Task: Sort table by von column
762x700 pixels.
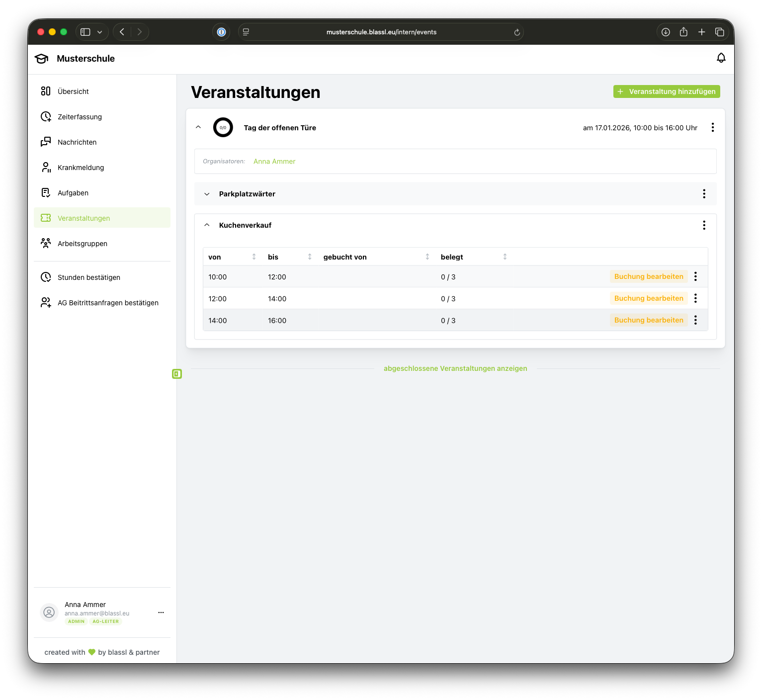Action: coord(254,257)
